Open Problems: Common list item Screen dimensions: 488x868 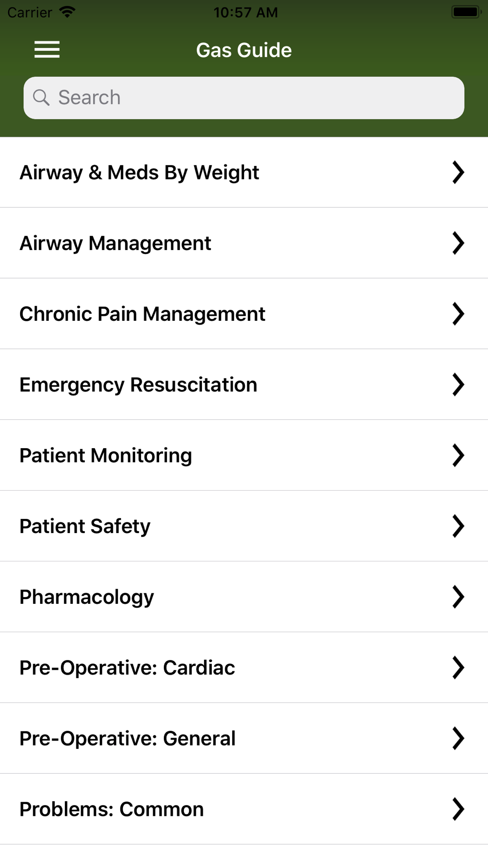112,809
